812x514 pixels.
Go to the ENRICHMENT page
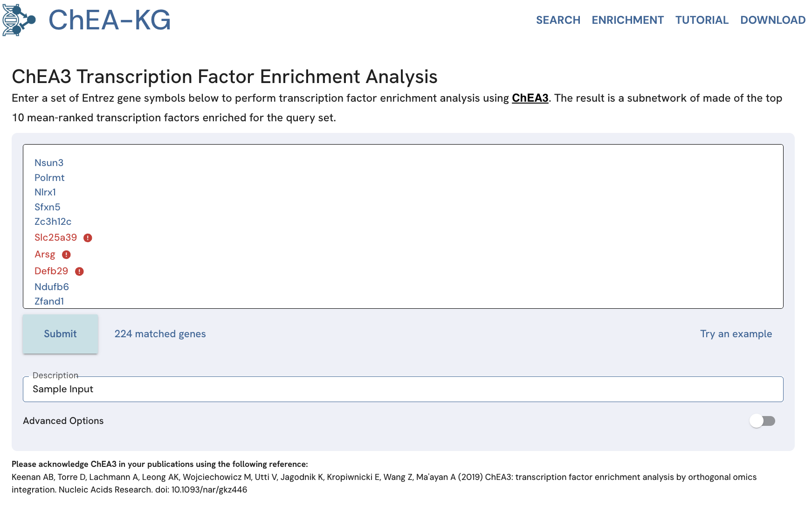[x=627, y=20]
